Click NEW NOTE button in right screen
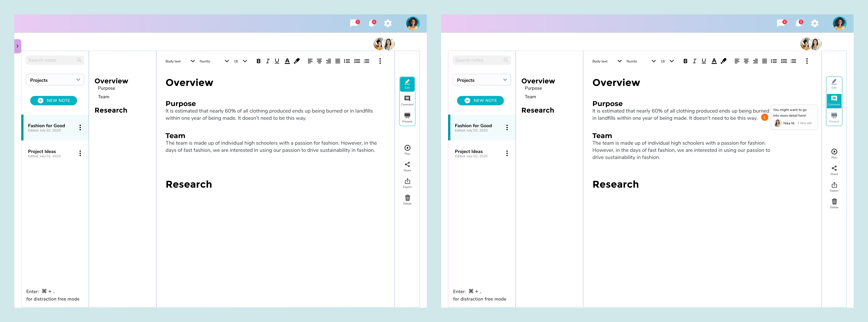The width and height of the screenshot is (868, 322). pos(481,100)
